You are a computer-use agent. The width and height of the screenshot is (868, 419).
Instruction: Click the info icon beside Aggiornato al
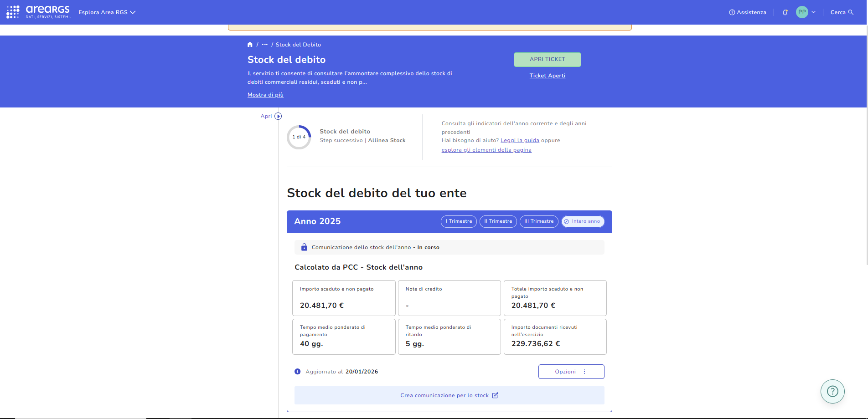coord(298,372)
